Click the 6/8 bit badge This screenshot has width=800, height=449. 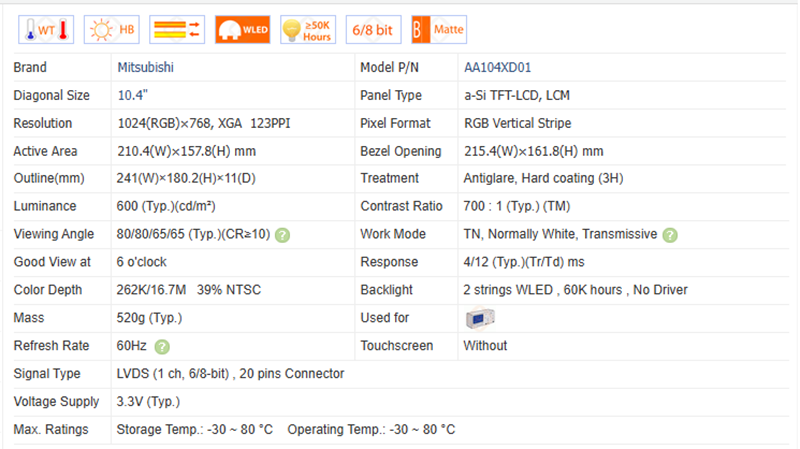click(x=373, y=30)
